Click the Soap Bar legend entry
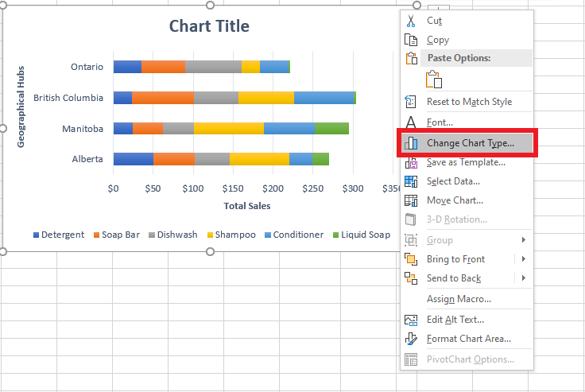585x392 pixels. 116,235
